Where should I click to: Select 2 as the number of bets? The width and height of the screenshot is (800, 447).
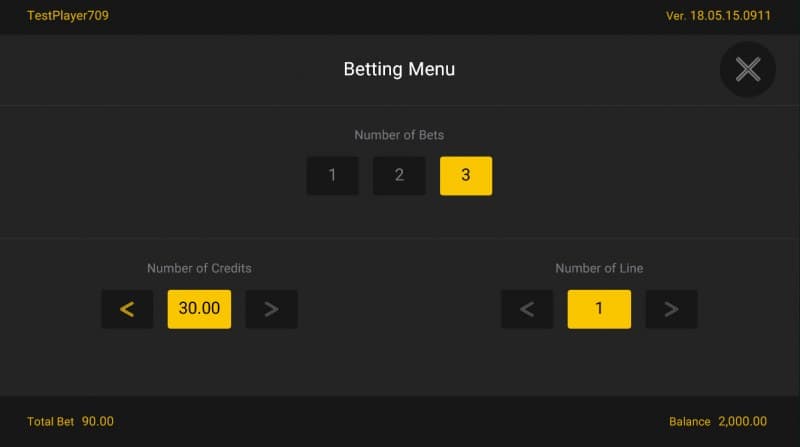[399, 176]
